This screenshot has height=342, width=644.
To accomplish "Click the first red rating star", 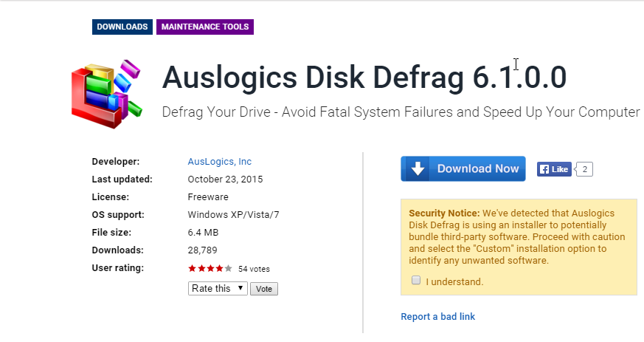I will click(193, 268).
